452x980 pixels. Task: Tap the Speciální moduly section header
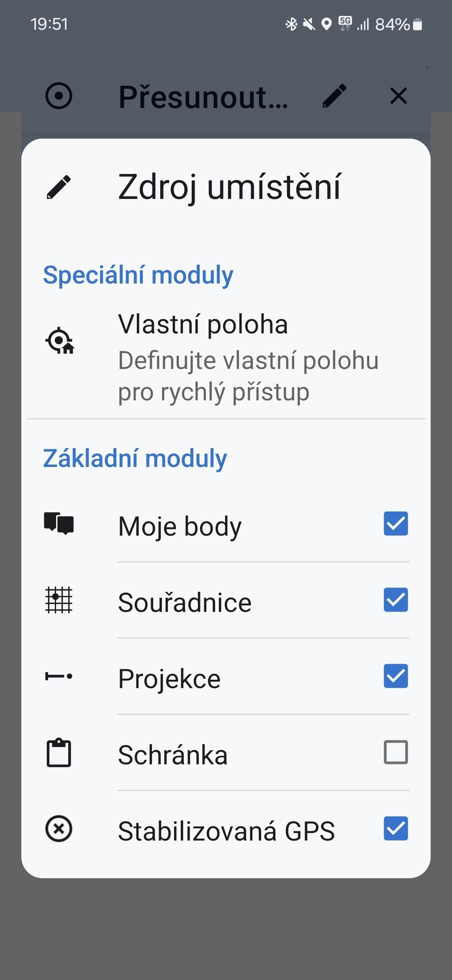(138, 275)
